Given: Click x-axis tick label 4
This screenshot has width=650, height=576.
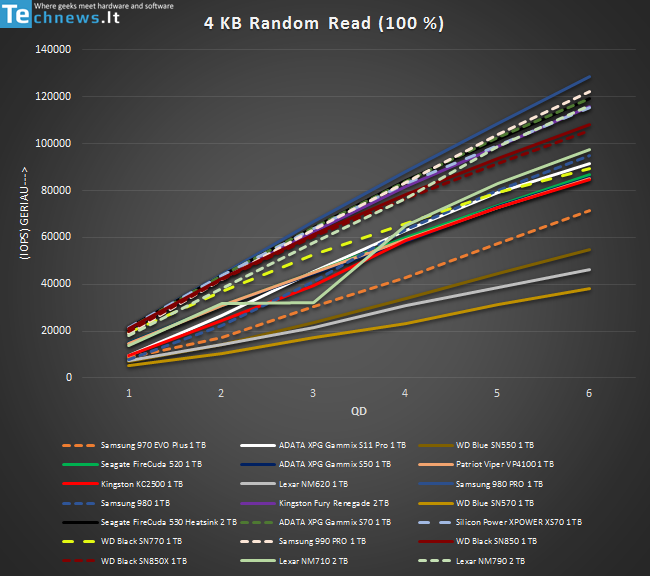Looking at the screenshot, I should (x=405, y=393).
